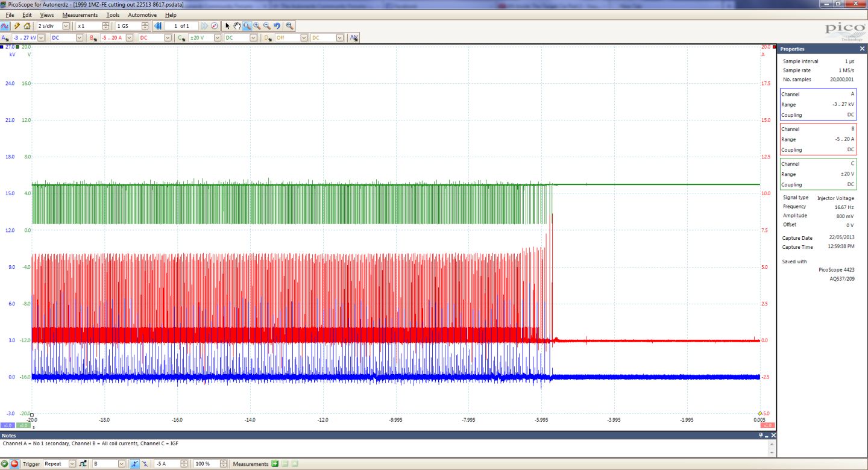Open Channel B options button
Image resolution: width=868 pixels, height=470 pixels.
point(93,37)
